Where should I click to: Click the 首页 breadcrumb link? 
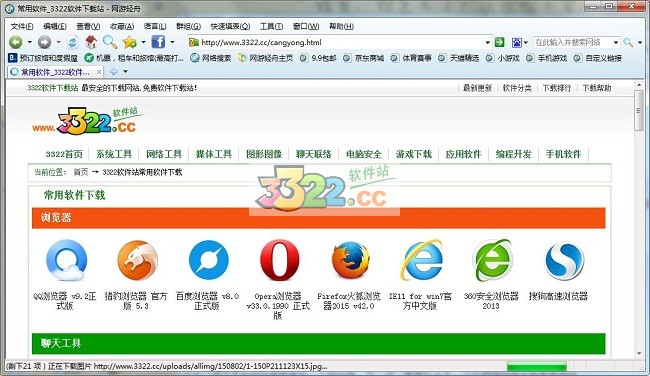pyautogui.click(x=81, y=172)
